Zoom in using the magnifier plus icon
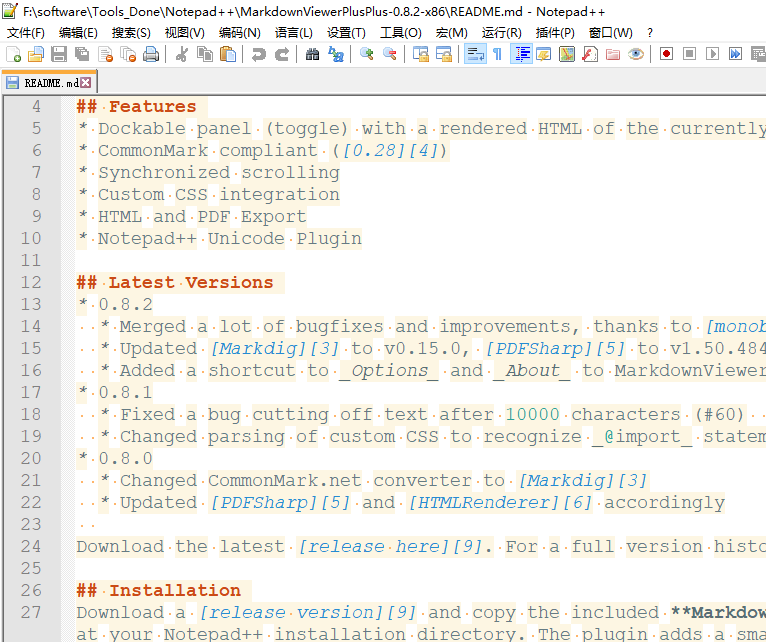This screenshot has height=642, width=766. pos(366,54)
